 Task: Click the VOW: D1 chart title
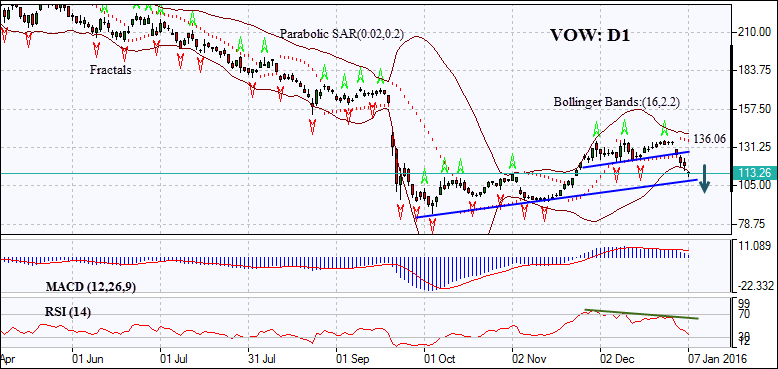(x=589, y=36)
